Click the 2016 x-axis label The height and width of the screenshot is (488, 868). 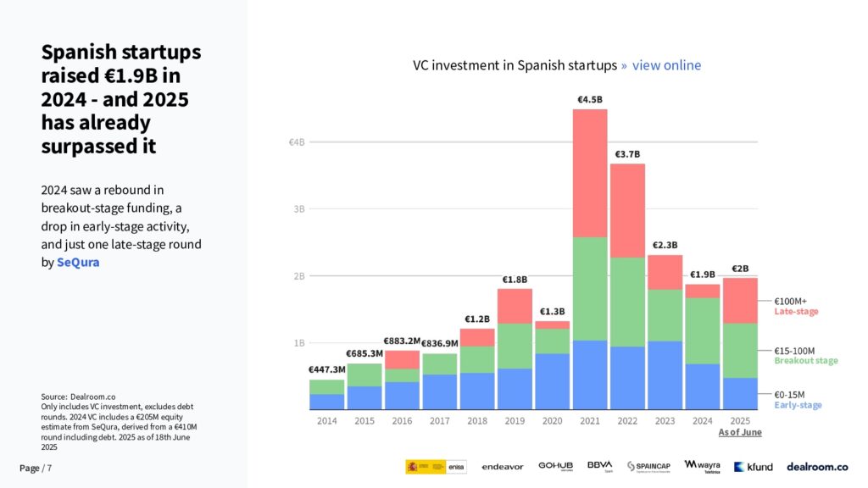pos(402,421)
